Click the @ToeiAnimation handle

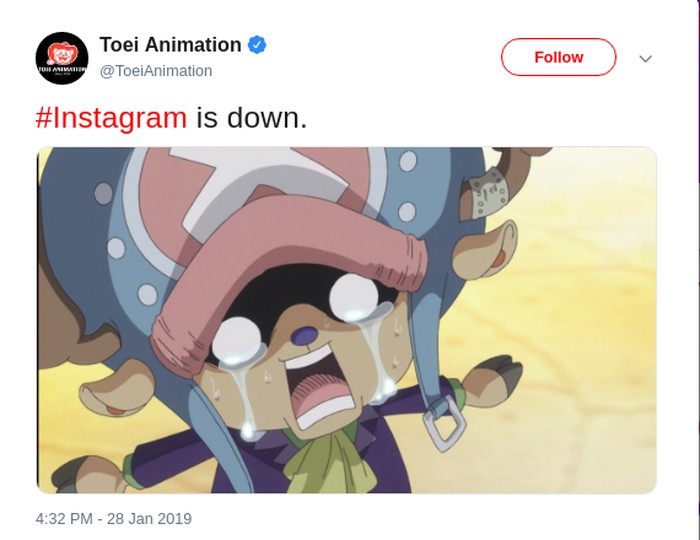click(156, 71)
